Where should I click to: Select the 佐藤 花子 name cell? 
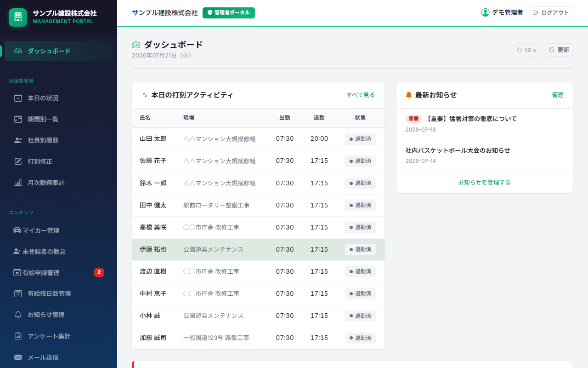153,161
